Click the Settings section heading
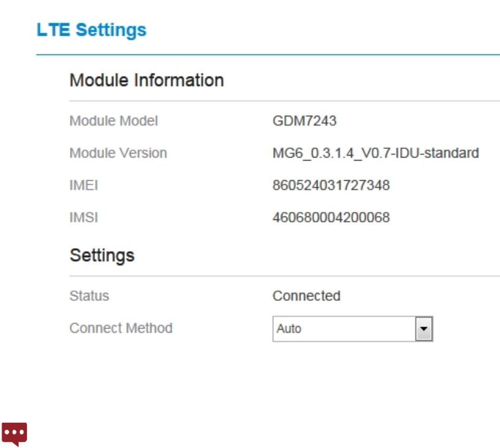 (102, 255)
